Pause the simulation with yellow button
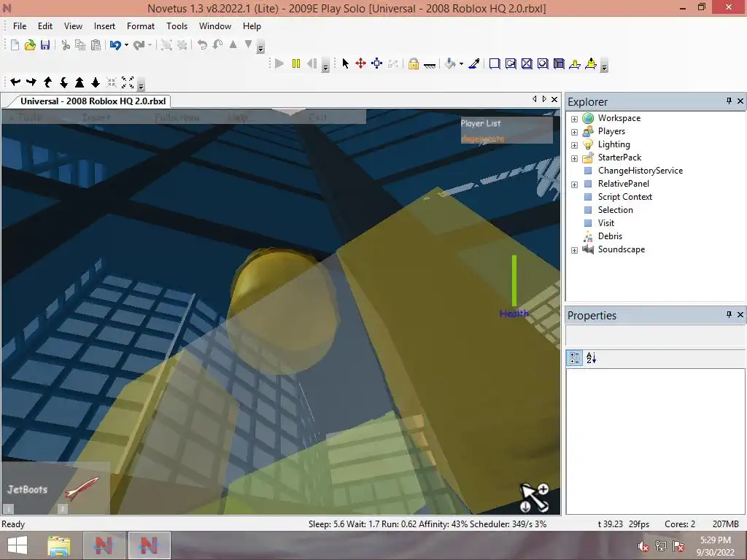 (x=296, y=63)
